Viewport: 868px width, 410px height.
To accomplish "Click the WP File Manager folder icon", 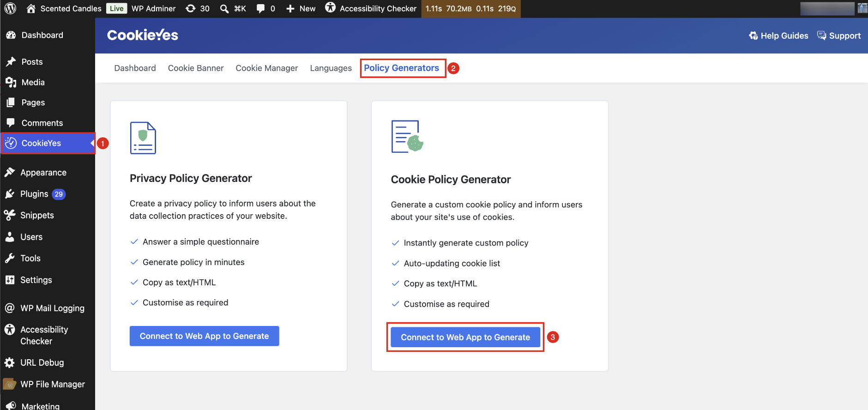I will coord(10,384).
